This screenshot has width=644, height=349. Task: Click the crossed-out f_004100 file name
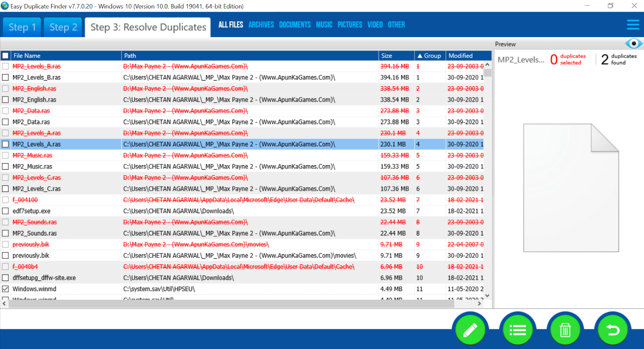click(25, 200)
